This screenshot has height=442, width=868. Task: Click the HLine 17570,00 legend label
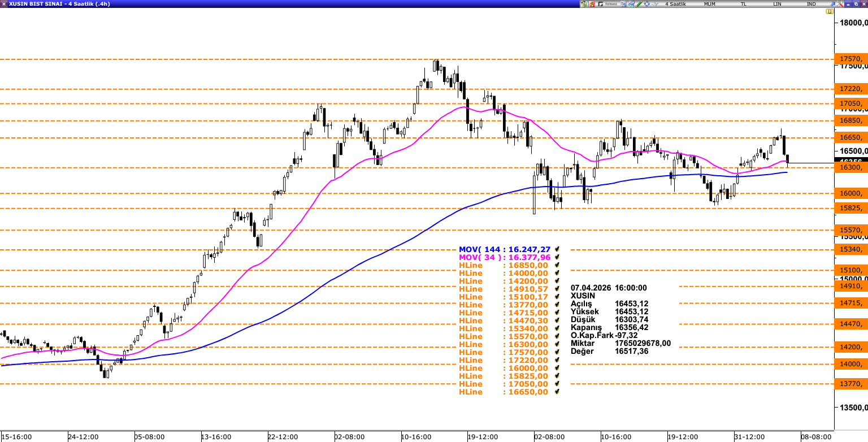pyautogui.click(x=471, y=352)
